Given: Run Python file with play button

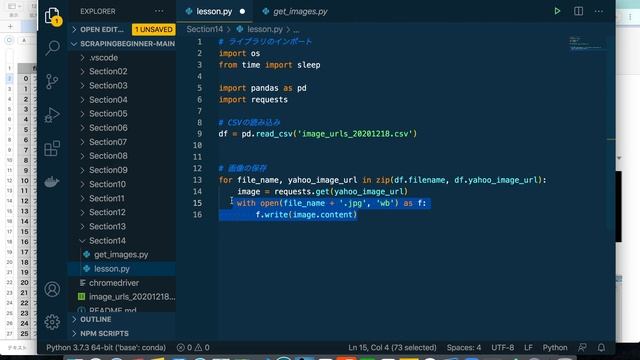Looking at the screenshot, I should point(557,11).
